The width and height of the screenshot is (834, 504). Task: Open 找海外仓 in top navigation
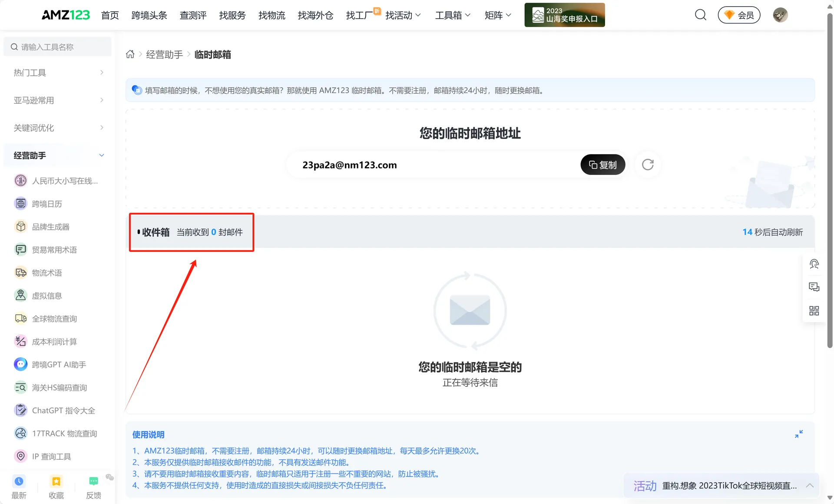coord(315,15)
